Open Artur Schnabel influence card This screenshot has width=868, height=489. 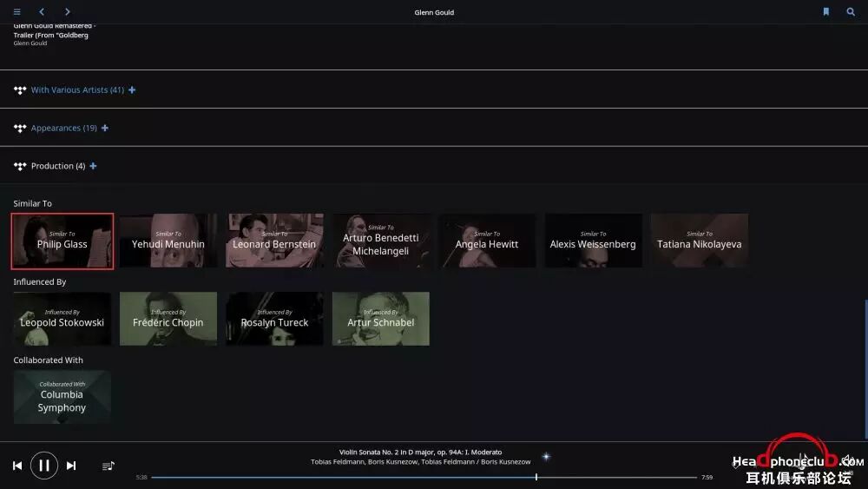pos(381,319)
